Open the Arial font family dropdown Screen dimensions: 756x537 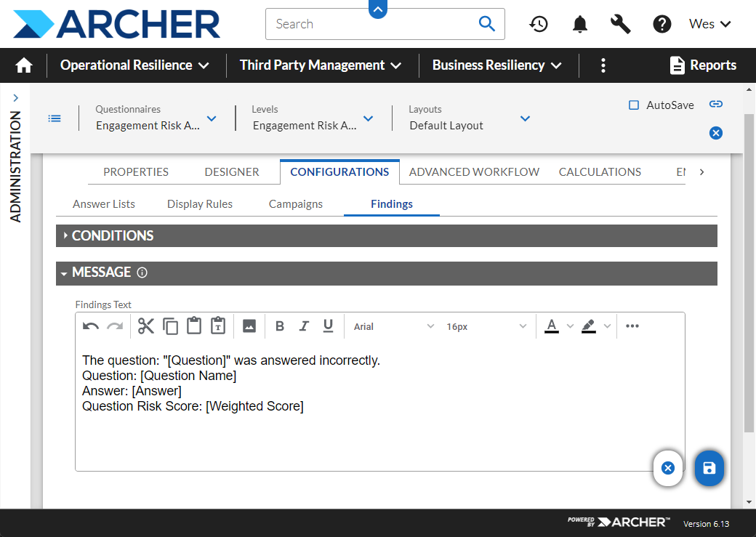(x=393, y=326)
